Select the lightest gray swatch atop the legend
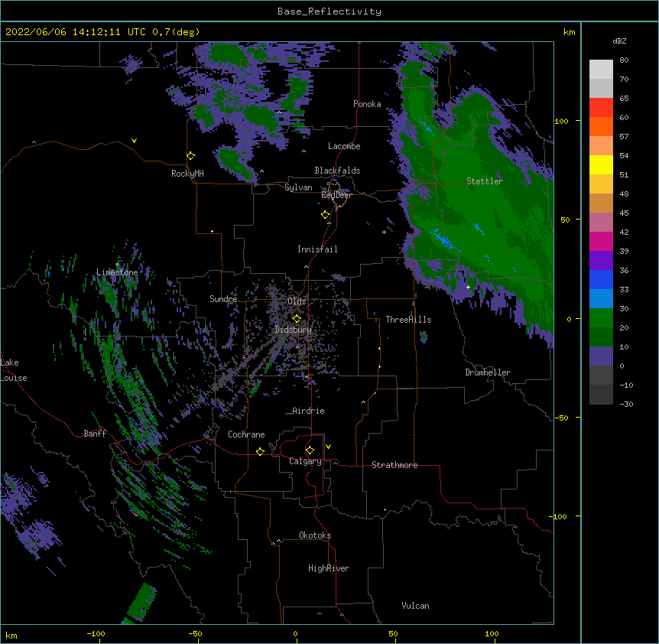 [x=601, y=70]
